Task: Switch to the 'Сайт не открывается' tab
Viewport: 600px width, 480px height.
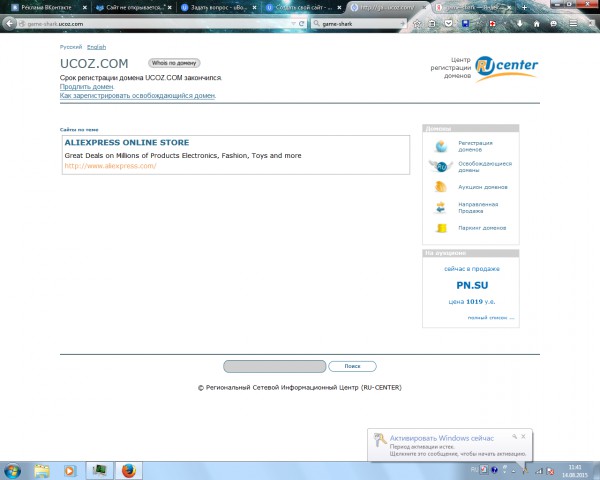Action: pos(132,7)
